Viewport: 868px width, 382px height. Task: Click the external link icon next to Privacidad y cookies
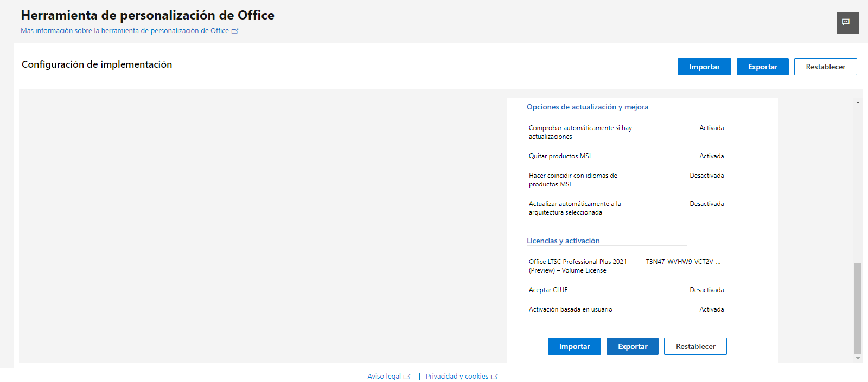pyautogui.click(x=494, y=377)
